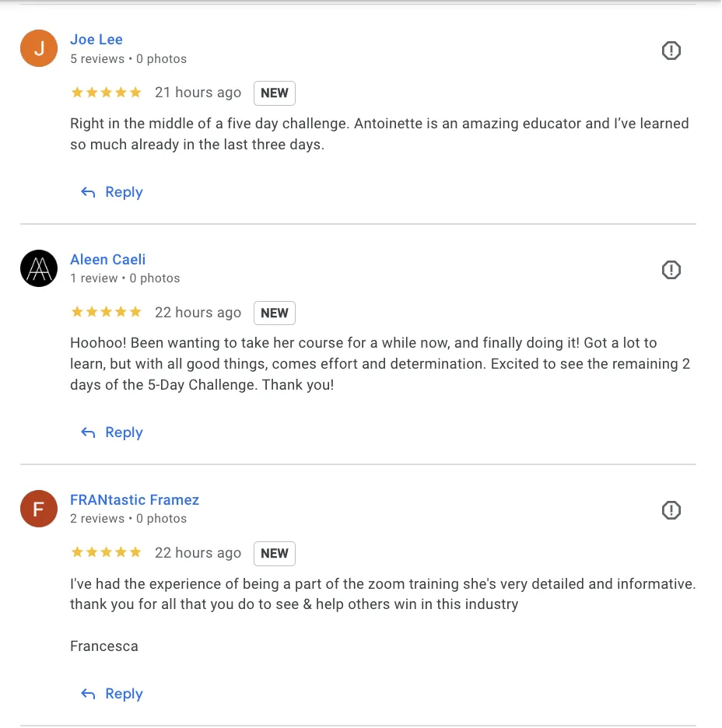This screenshot has width=722, height=728.
Task: Reply to Aleen Caeli's review
Action: coord(124,432)
